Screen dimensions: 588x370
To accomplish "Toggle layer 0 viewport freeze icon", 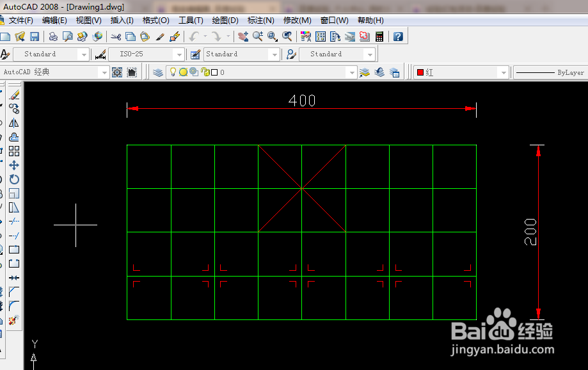I will pos(194,72).
